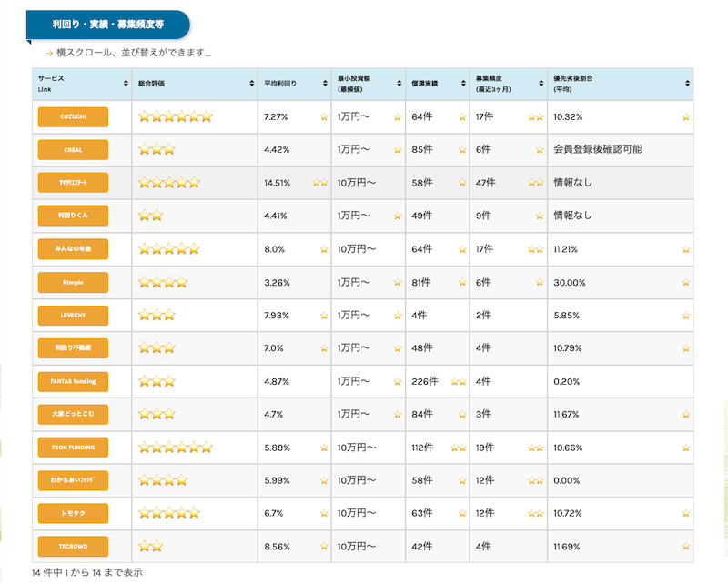
Task: Open the COZUCHI service link button
Action: point(73,117)
